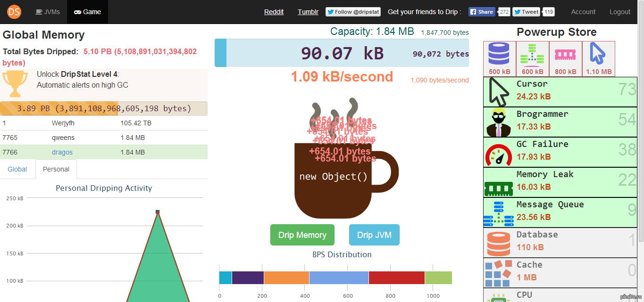The height and width of the screenshot is (302, 644).
Task: Open the Reddit link
Action: pos(274,12)
